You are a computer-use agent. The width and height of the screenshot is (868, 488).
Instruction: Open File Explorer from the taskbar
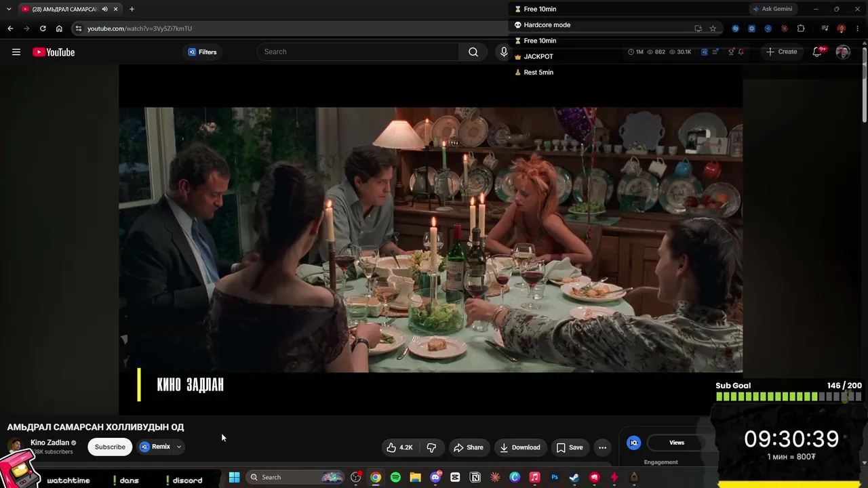[415, 477]
